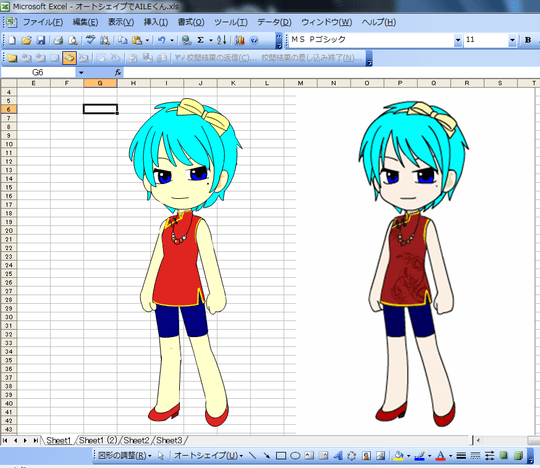
Task: Save the workbook using the floppy icon
Action: pyautogui.click(x=41, y=40)
